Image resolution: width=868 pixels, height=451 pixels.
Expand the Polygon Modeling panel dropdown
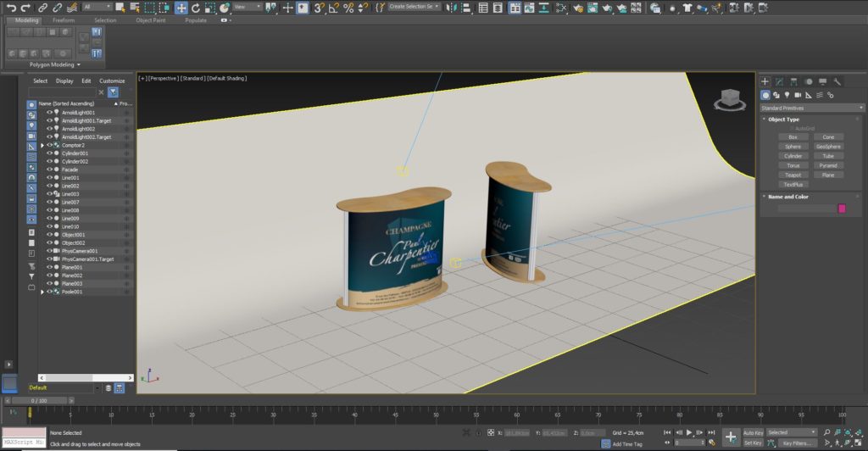coord(55,64)
